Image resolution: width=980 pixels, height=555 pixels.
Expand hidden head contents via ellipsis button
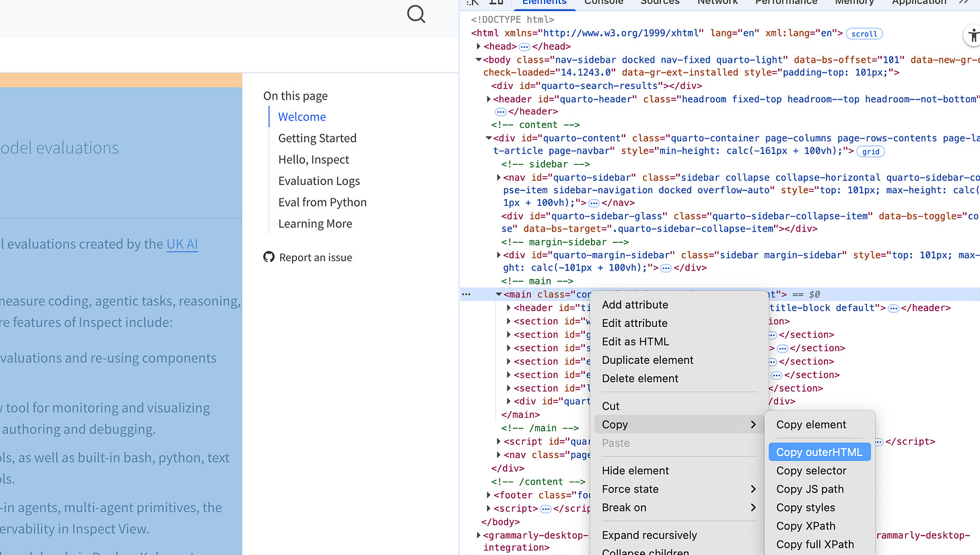click(x=525, y=46)
